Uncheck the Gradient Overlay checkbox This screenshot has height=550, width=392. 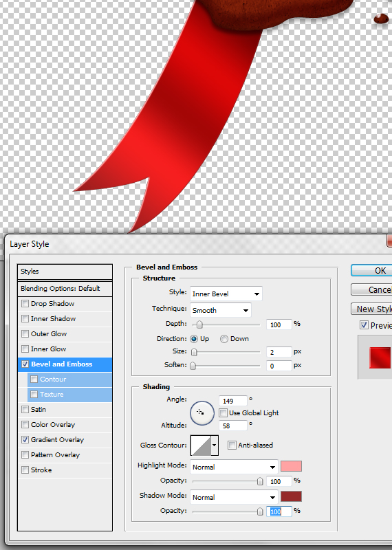click(25, 439)
